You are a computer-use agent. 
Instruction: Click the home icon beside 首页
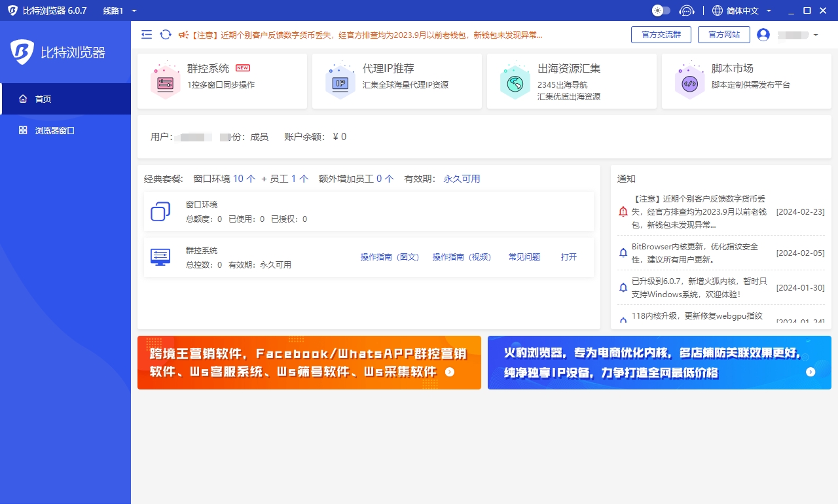(23, 99)
